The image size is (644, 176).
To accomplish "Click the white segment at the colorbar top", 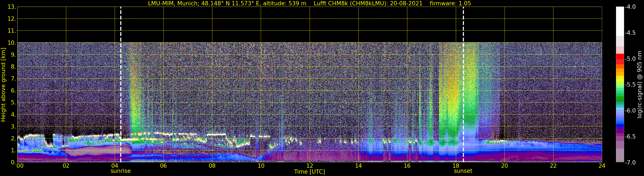I will (x=620, y=21).
